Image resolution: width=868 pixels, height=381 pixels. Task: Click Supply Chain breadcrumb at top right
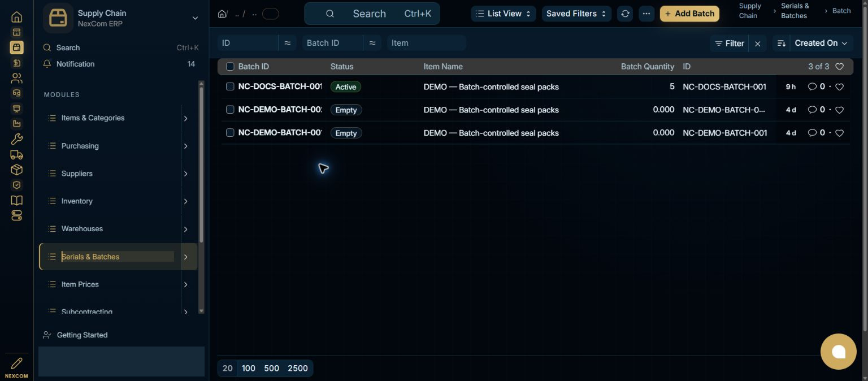click(750, 11)
